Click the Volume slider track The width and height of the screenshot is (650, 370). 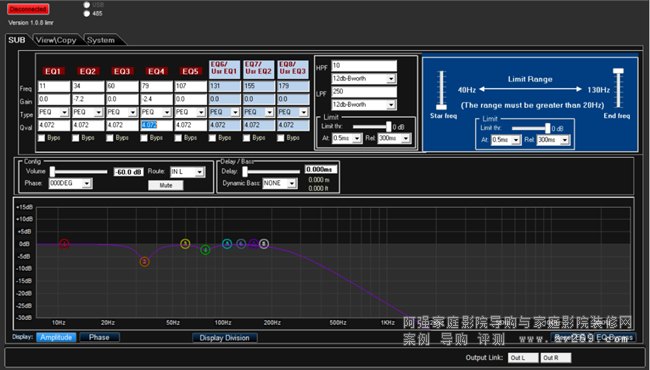coord(79,172)
